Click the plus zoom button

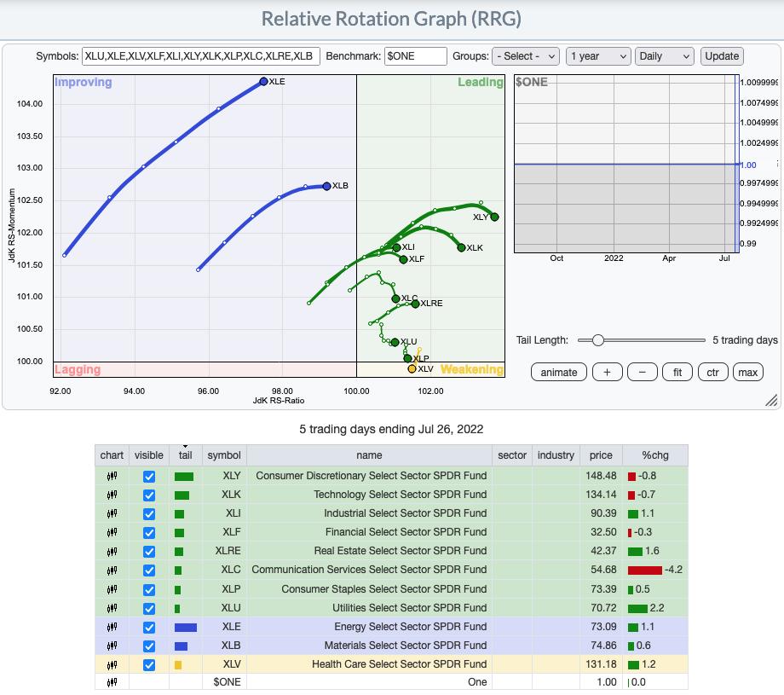607,373
